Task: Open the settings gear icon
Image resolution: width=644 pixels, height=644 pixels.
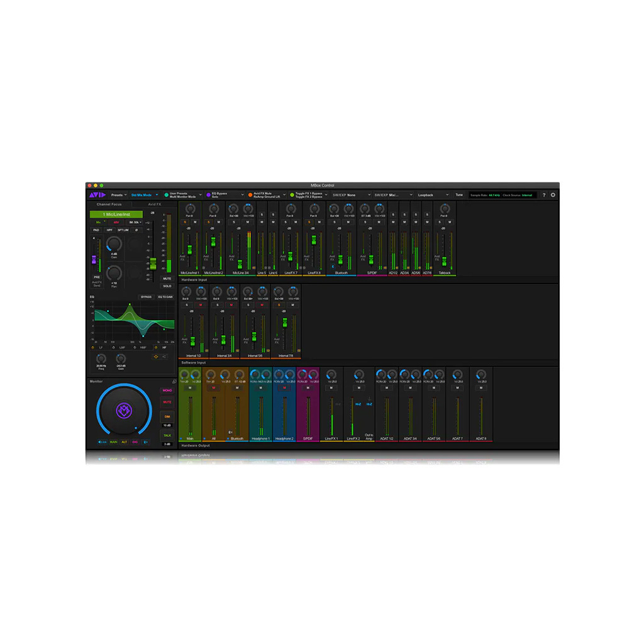Action: tap(553, 195)
